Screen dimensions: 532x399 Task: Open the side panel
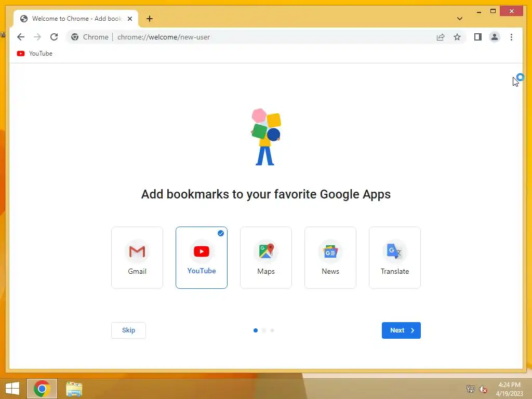point(478,37)
